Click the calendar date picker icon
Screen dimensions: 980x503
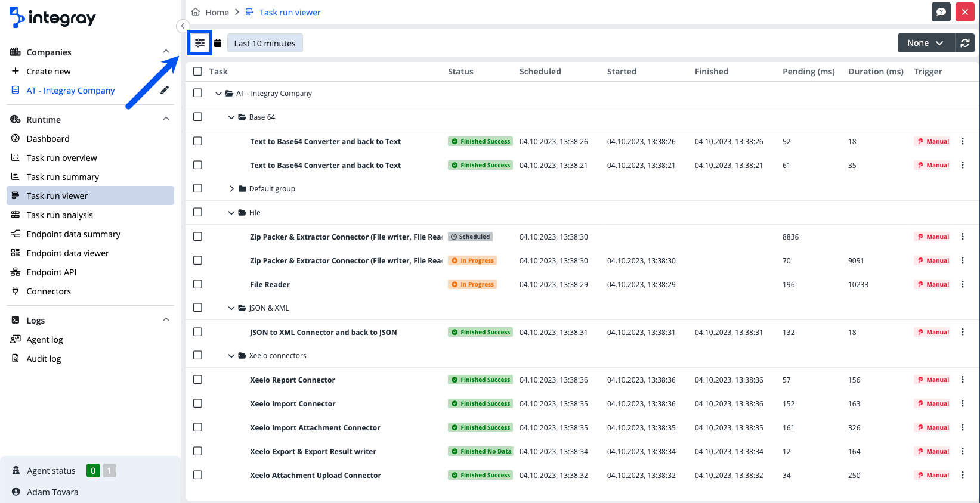coord(218,43)
